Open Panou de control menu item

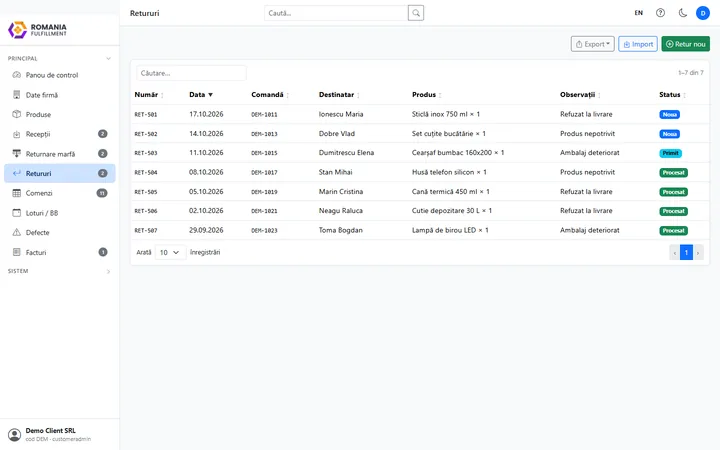point(60,75)
